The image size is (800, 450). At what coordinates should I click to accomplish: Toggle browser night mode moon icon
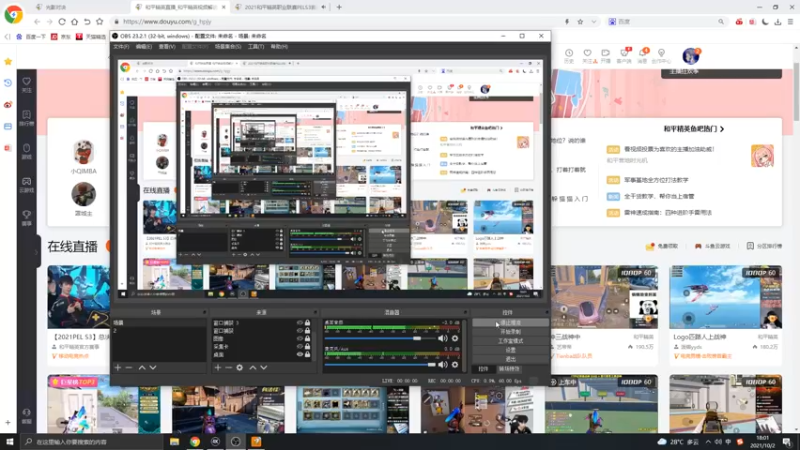765,21
